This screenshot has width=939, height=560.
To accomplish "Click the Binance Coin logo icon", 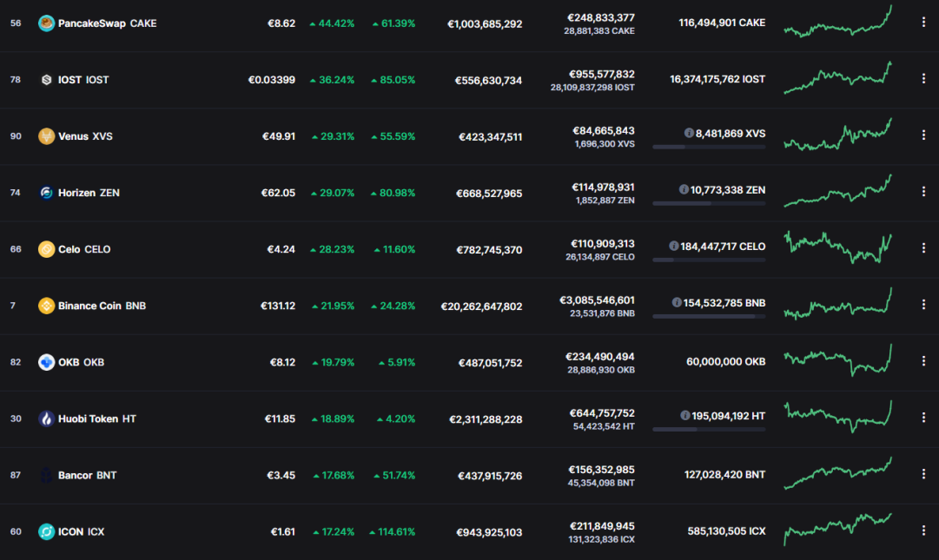I will coord(46,306).
